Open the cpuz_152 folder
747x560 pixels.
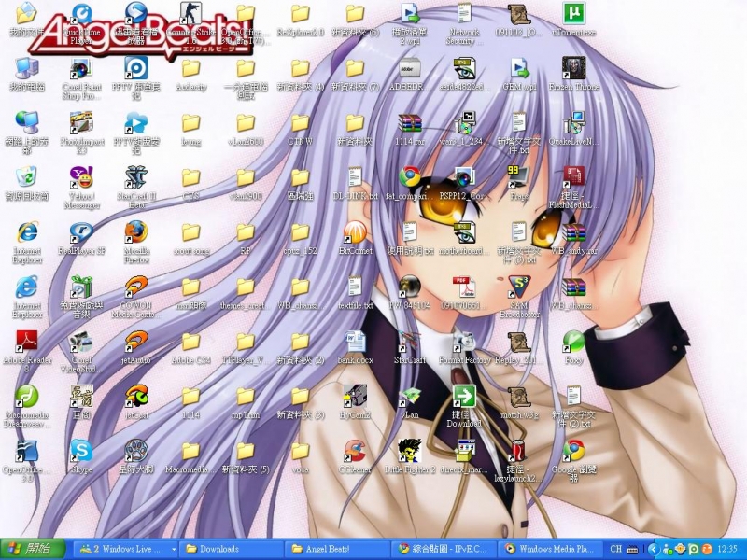(300, 232)
